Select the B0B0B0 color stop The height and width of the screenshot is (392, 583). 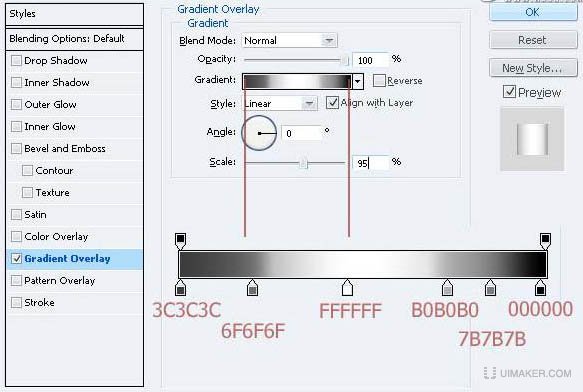pyautogui.click(x=447, y=288)
